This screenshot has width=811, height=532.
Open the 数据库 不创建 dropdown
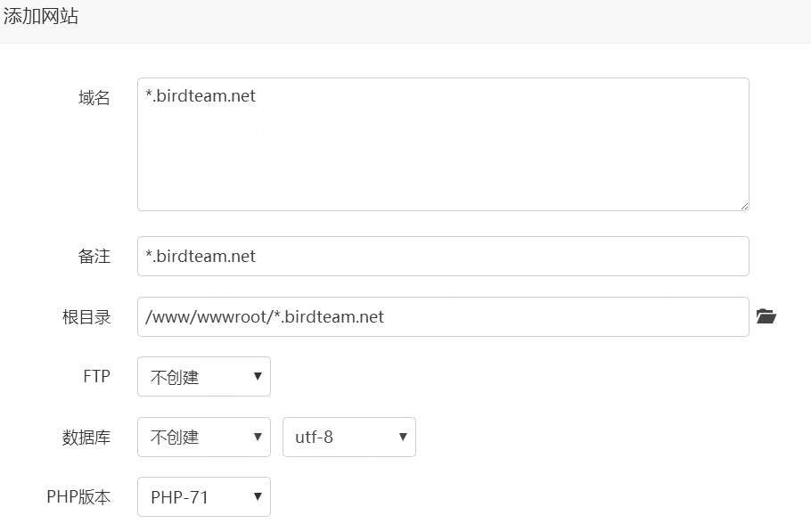point(204,437)
